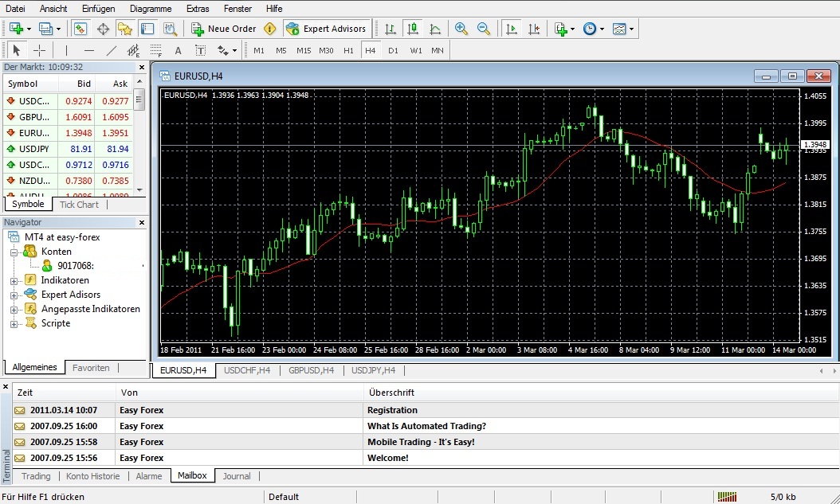This screenshot has height=504, width=840.
Task: Click the Expert Advisors button
Action: coord(326,29)
